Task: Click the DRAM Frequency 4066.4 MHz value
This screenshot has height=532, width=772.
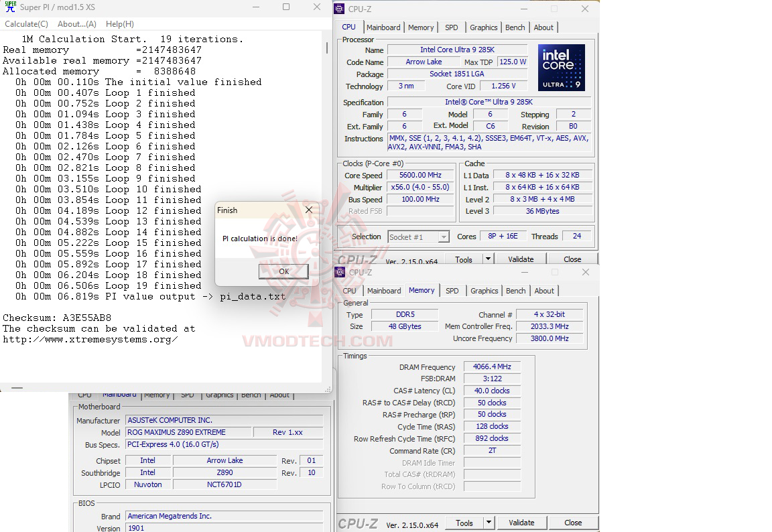Action: click(492, 367)
